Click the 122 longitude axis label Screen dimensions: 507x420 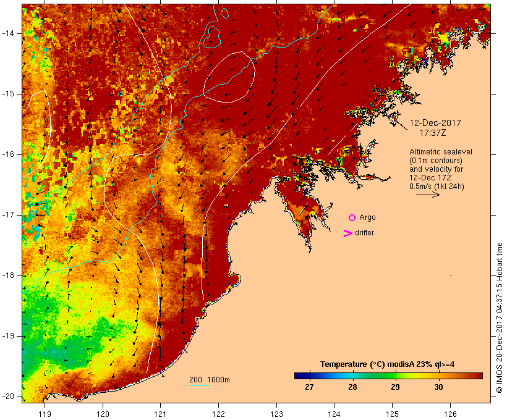click(x=219, y=414)
